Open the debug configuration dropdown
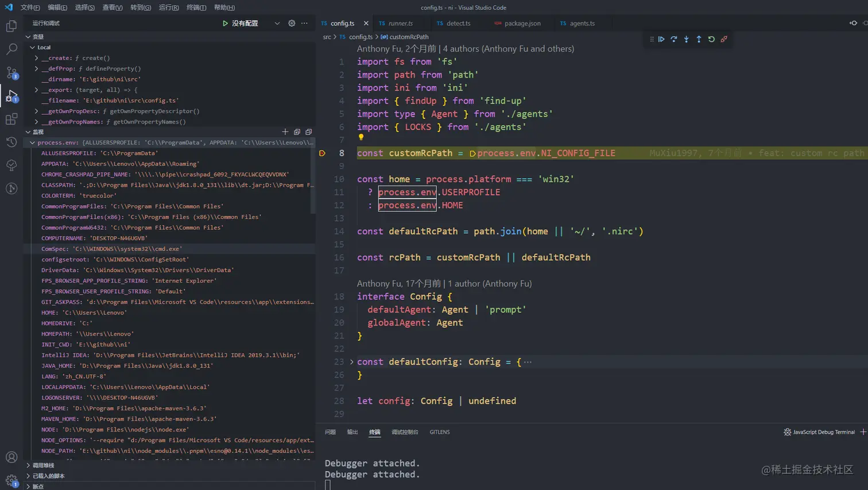 point(277,24)
